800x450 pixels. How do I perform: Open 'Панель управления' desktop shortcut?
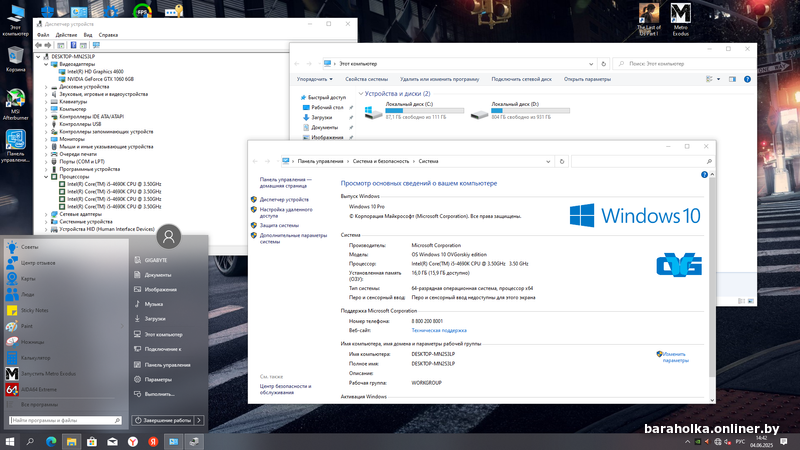[x=15, y=146]
